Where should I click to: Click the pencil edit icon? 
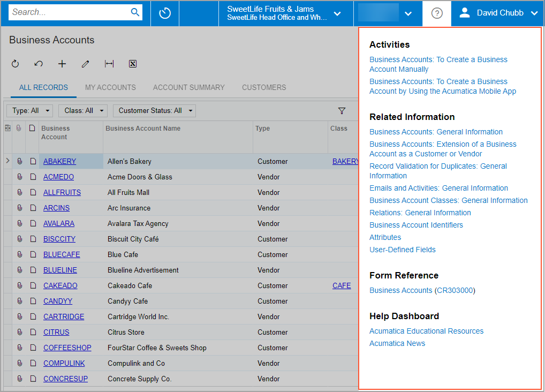pos(86,64)
